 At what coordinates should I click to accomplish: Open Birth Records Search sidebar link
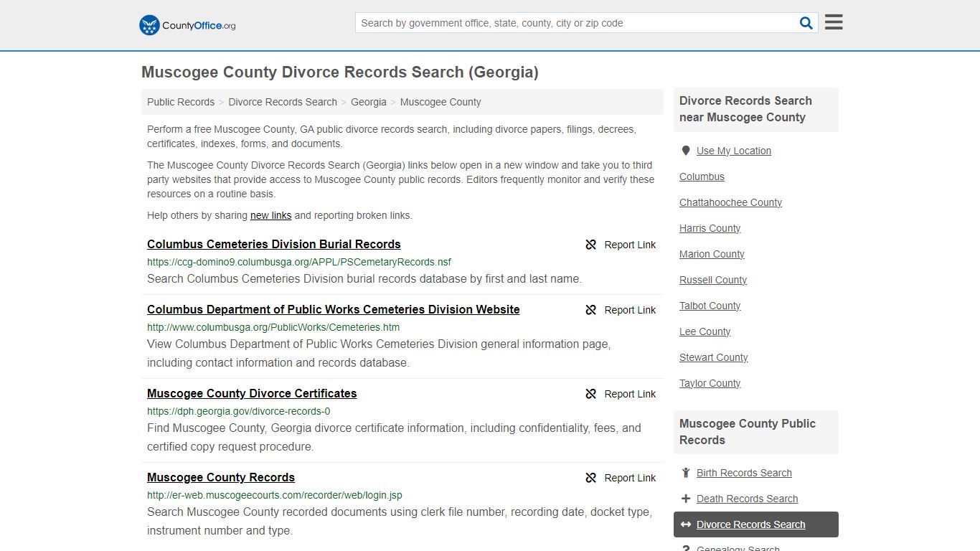click(x=744, y=473)
